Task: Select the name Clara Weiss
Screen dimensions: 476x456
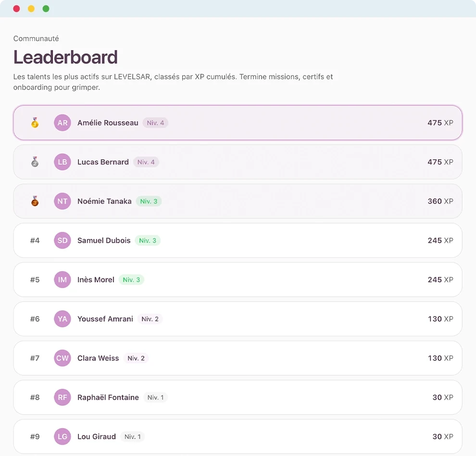Action: click(98, 358)
